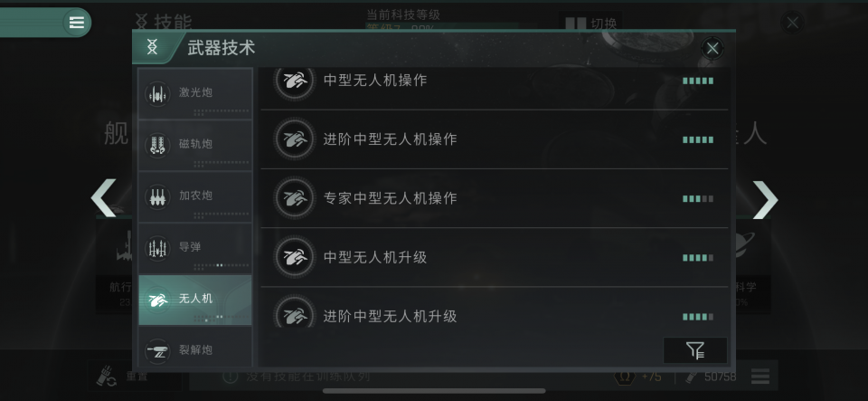Close the 武器技术 panel
The image size is (868, 401).
point(712,49)
